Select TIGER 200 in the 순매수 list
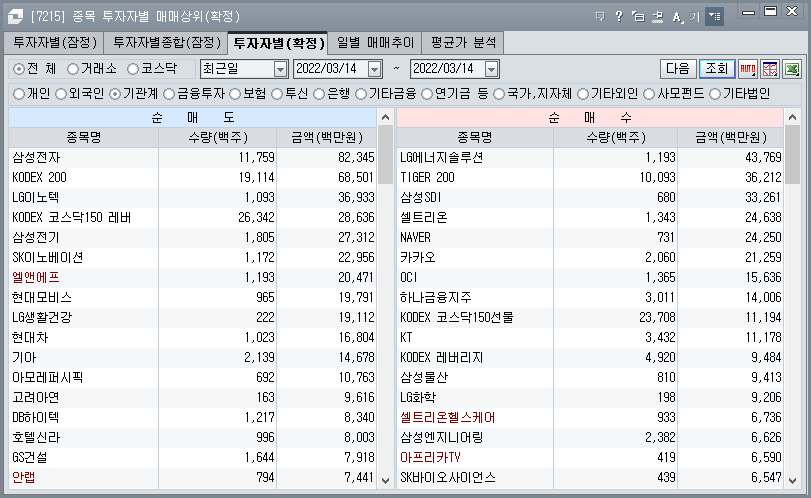 (427, 177)
